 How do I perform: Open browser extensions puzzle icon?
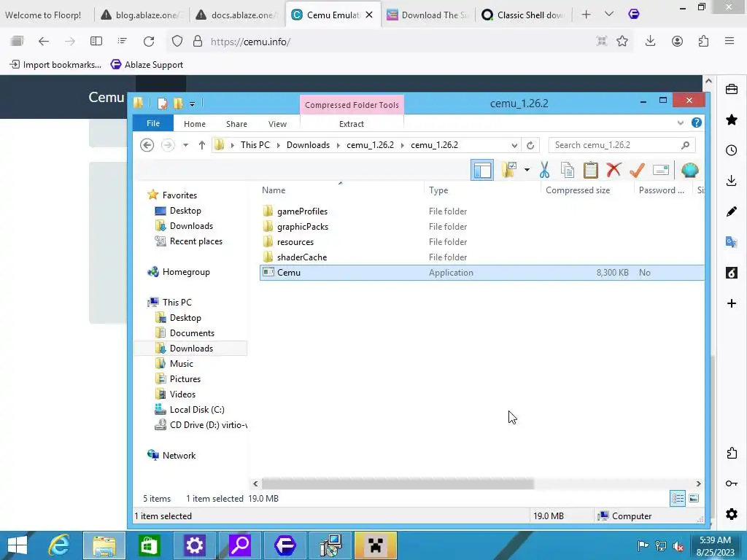704,42
